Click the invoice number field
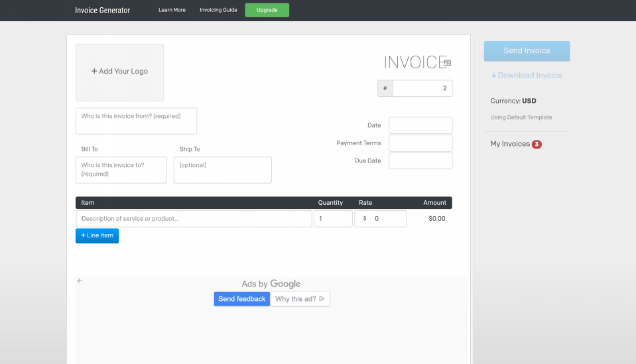Viewport: 636px width, 364px height. 422,88
